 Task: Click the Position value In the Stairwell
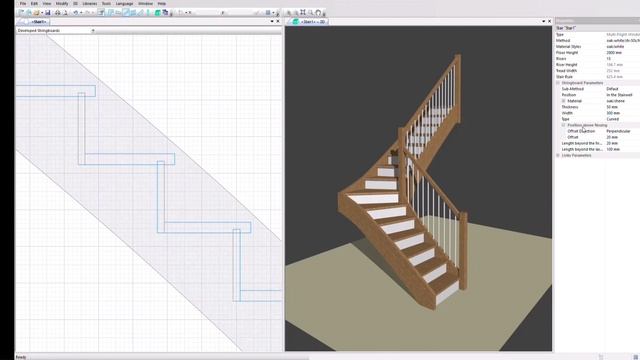click(x=619, y=95)
